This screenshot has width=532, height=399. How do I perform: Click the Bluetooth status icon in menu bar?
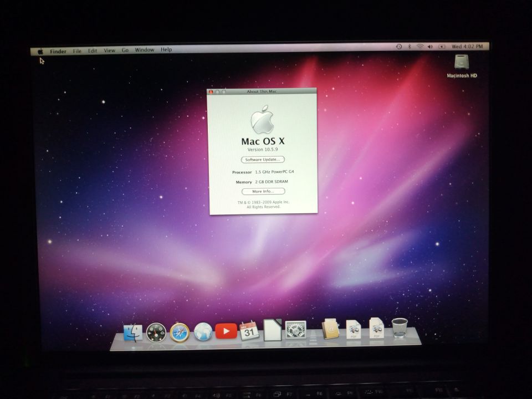410,47
